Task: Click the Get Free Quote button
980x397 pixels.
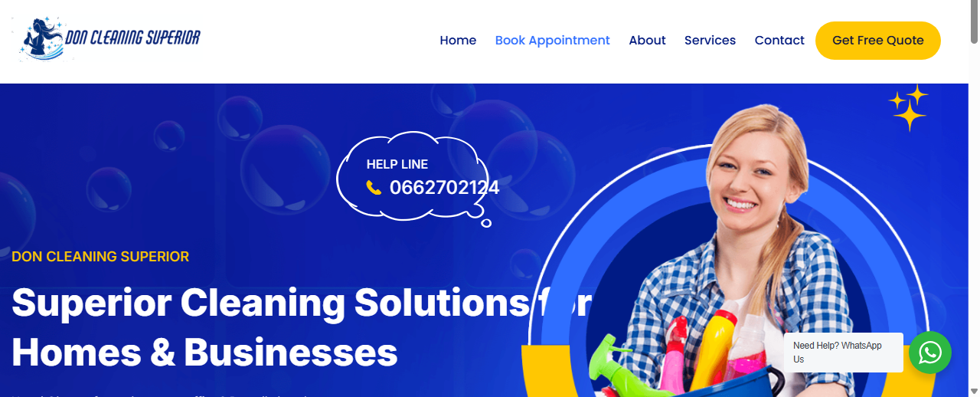Action: [x=878, y=41]
